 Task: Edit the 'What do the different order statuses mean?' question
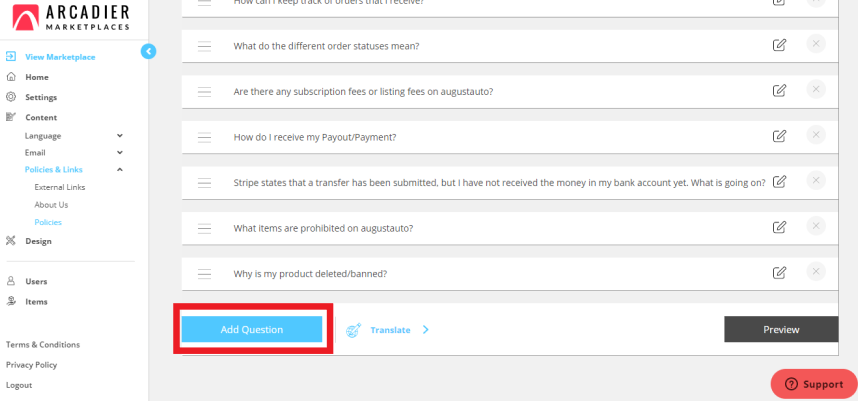tap(779, 45)
